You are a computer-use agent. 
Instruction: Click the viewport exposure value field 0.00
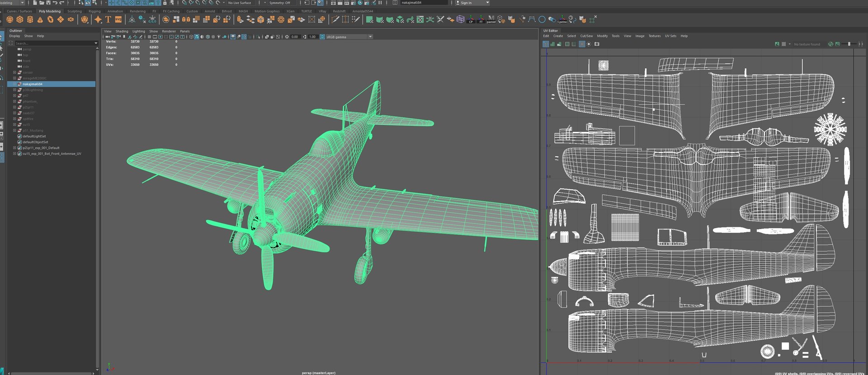pyautogui.click(x=295, y=37)
